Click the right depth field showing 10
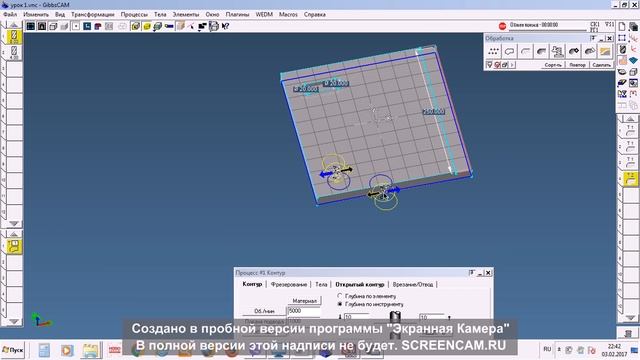This screenshot has width=640, height=360. 432,317
